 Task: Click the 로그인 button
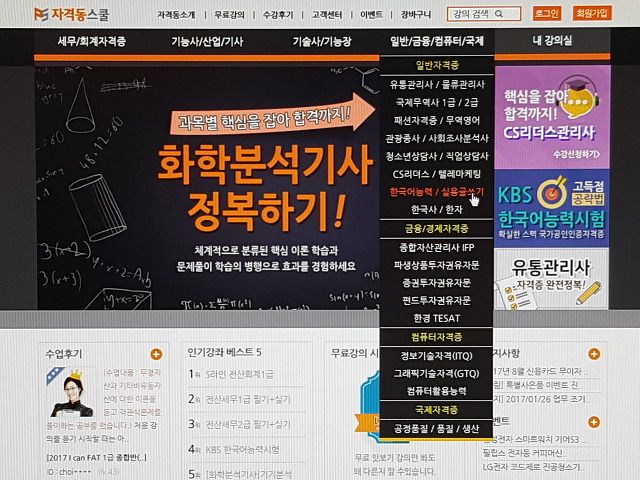click(547, 13)
